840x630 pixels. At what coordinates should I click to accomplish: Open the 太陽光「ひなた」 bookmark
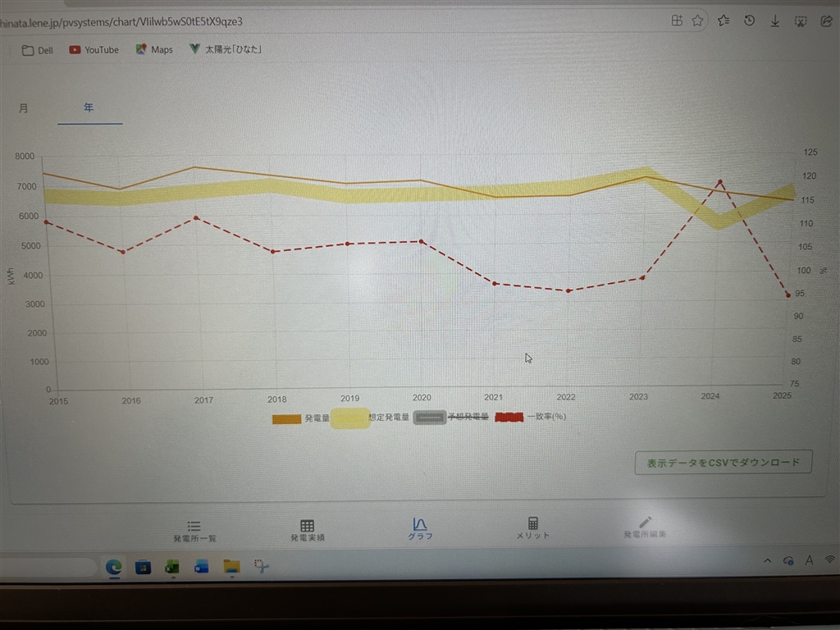pyautogui.click(x=225, y=49)
